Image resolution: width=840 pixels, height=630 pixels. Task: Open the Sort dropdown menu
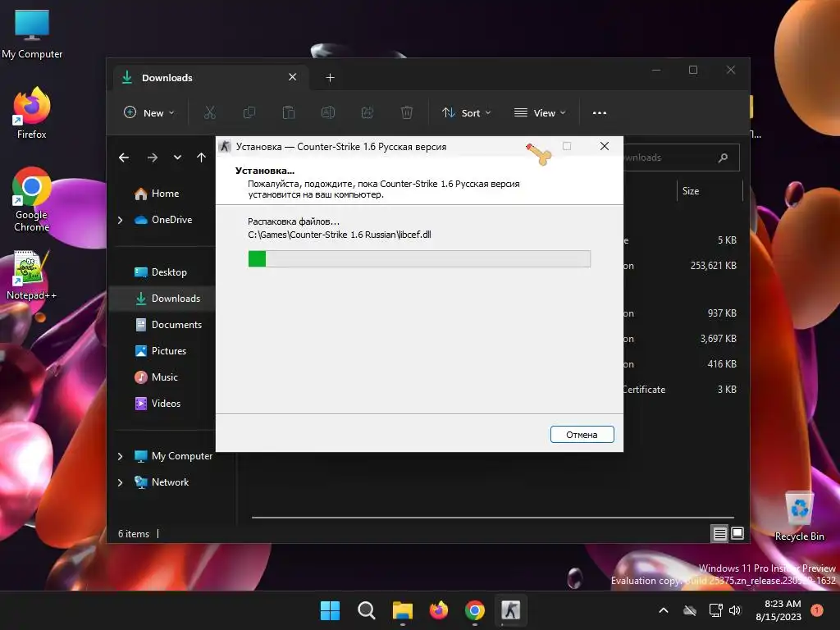point(466,112)
